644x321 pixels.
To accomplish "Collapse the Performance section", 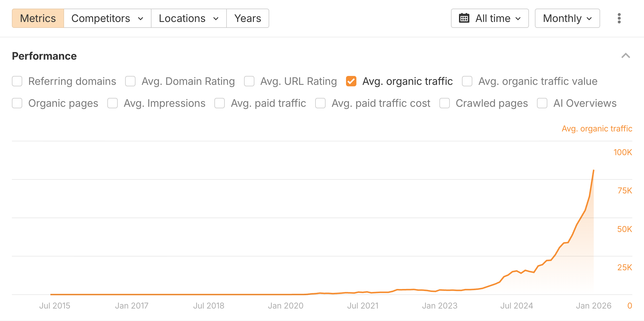I will tap(626, 55).
